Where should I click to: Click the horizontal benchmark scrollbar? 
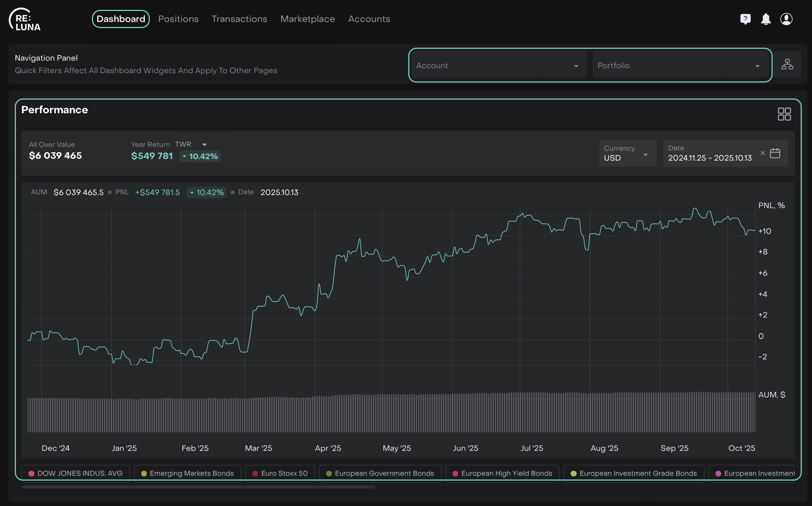point(198,487)
